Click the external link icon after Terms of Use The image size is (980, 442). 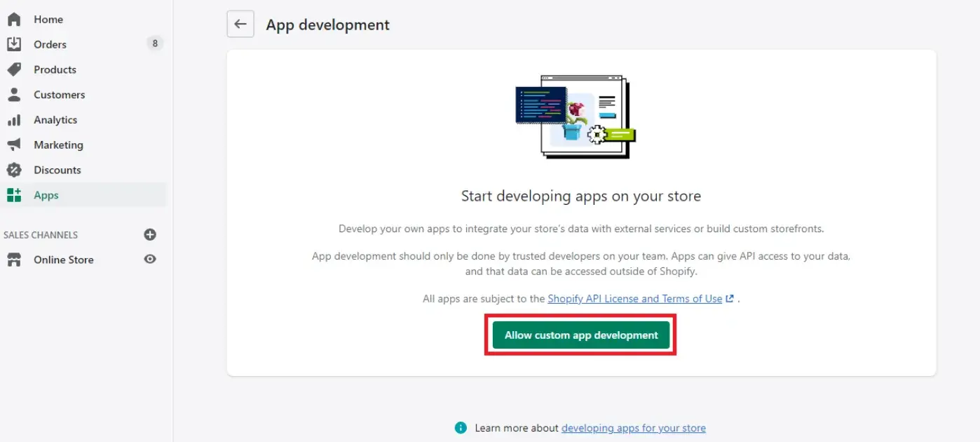(729, 298)
